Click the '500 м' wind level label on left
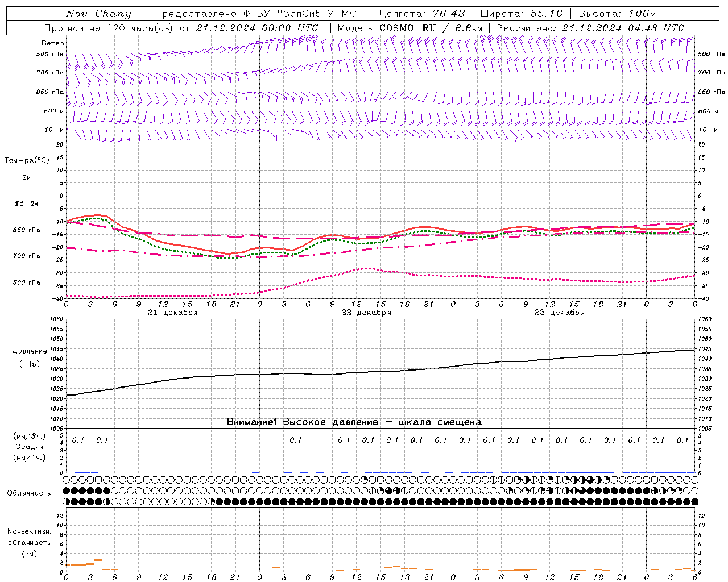The height and width of the screenshot is (582, 728). (54, 111)
